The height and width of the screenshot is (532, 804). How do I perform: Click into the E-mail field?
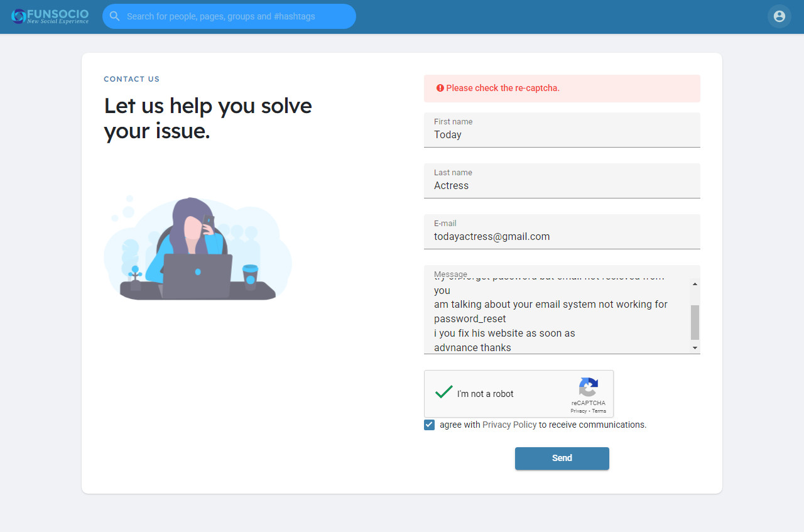pos(562,237)
